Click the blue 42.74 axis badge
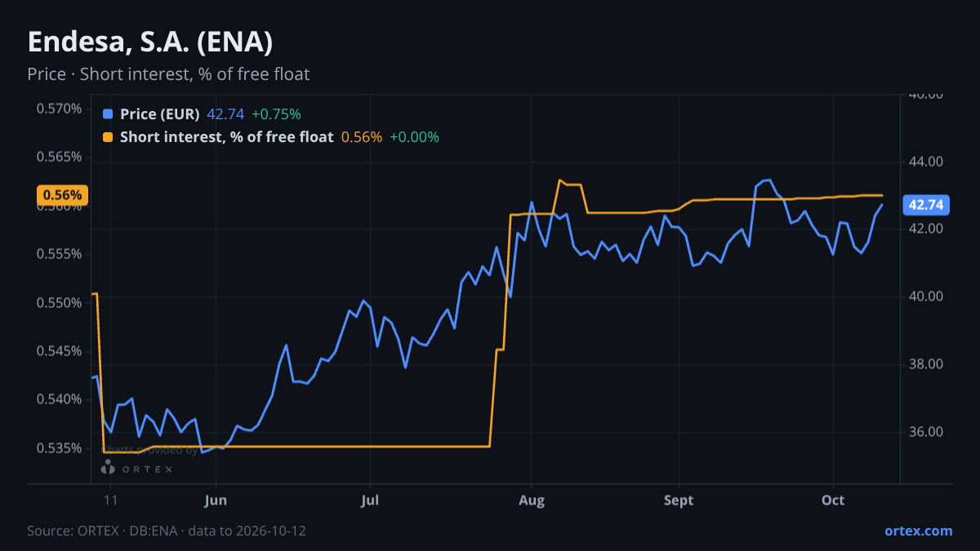 tap(926, 205)
